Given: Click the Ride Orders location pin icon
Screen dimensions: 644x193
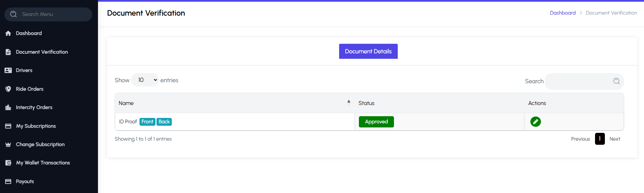Looking at the screenshot, I should (8, 89).
